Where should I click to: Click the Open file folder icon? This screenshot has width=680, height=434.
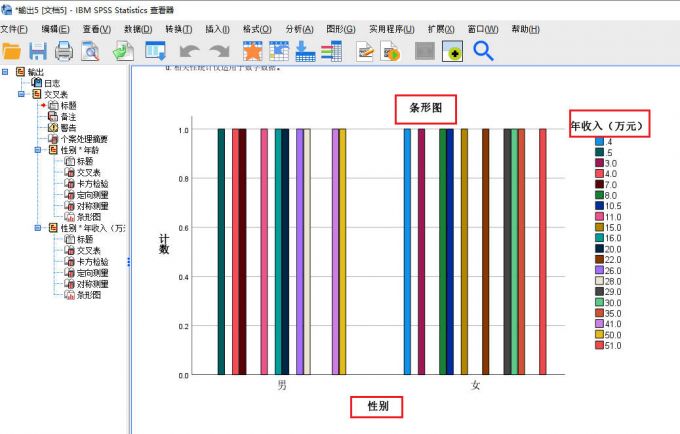[x=12, y=51]
